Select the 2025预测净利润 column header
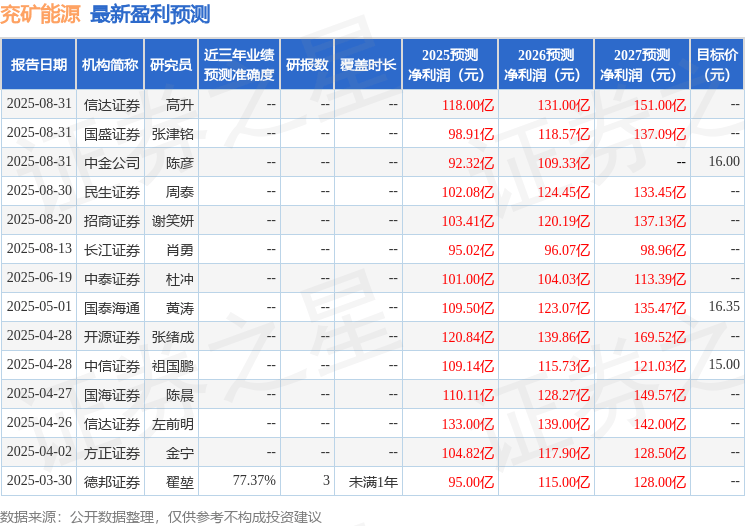745x526 pixels. tap(450, 65)
